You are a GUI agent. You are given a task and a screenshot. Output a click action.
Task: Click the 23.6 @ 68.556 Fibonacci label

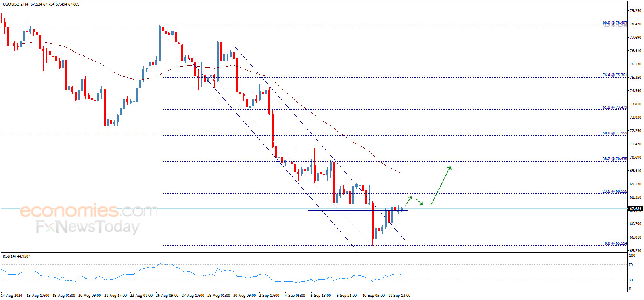click(x=615, y=191)
